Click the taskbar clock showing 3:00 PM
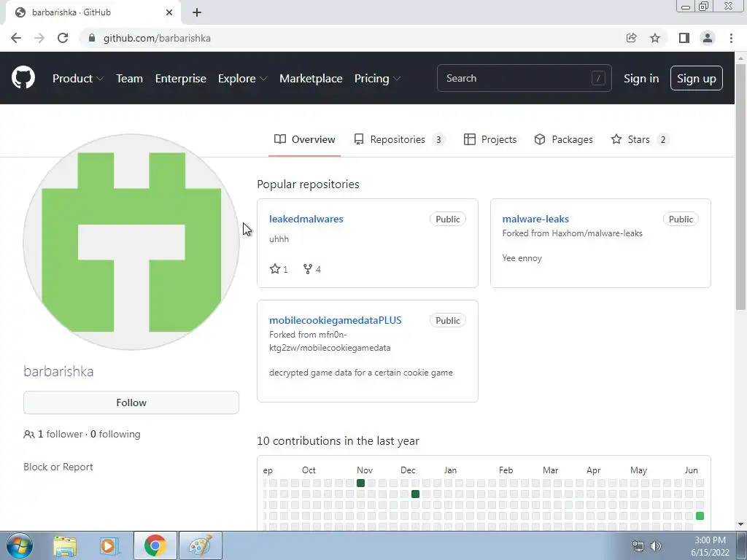The width and height of the screenshot is (747, 560). click(710, 546)
